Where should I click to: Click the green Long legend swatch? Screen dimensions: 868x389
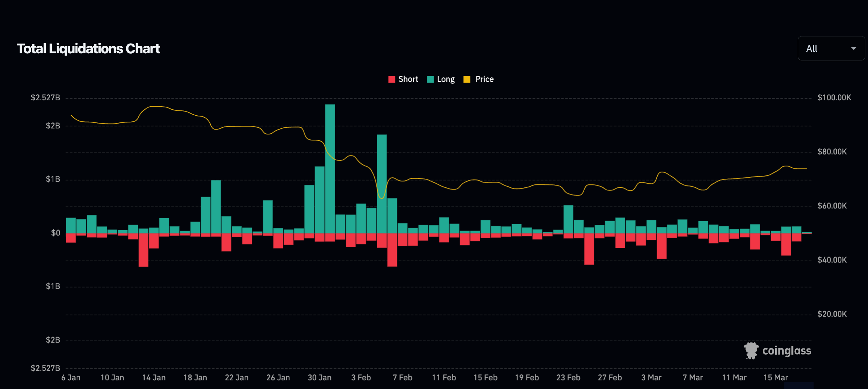click(431, 79)
